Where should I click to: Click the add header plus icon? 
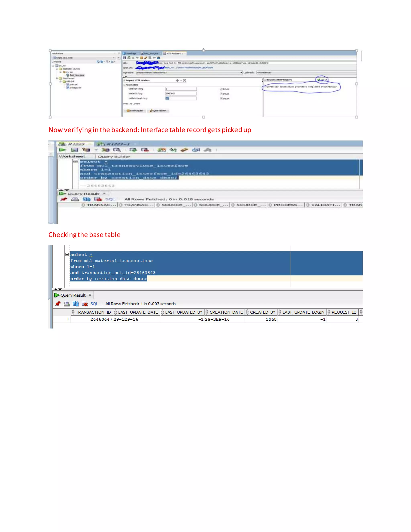tap(177, 80)
